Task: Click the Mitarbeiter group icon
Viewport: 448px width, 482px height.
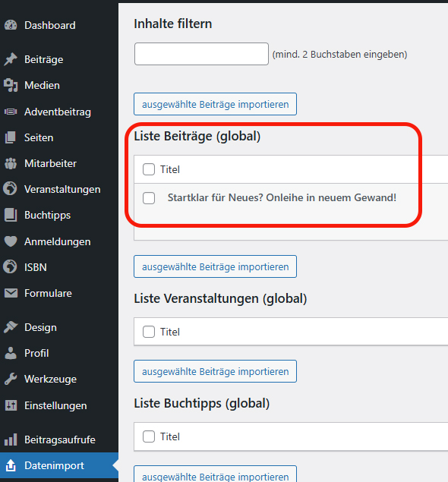Action: pos(11,163)
